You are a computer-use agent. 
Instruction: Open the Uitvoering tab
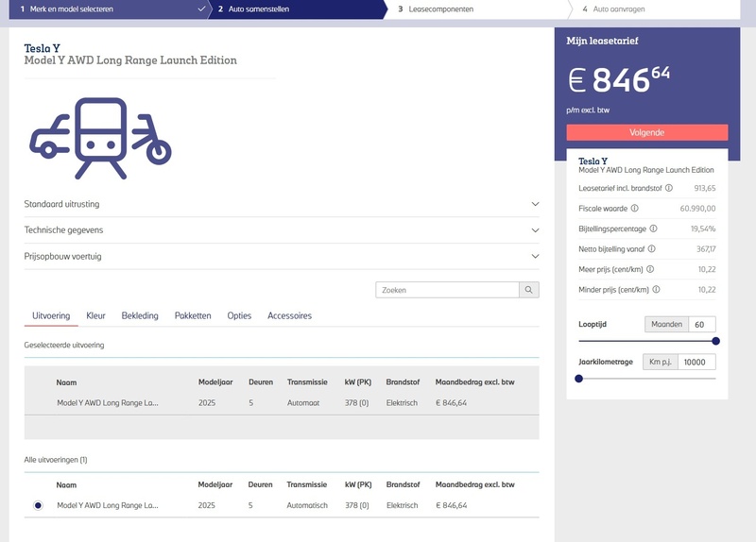tap(51, 315)
